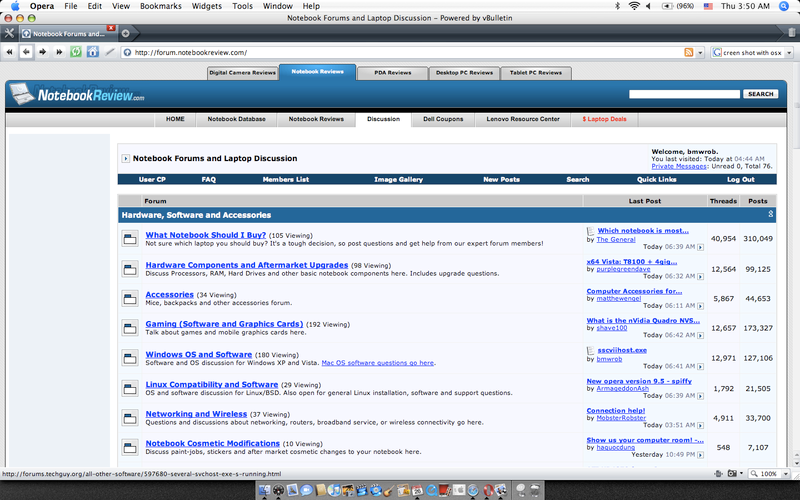The width and height of the screenshot is (800, 500).
Task: Collapse the Hardware, Software and Accessories category
Action: [x=770, y=214]
